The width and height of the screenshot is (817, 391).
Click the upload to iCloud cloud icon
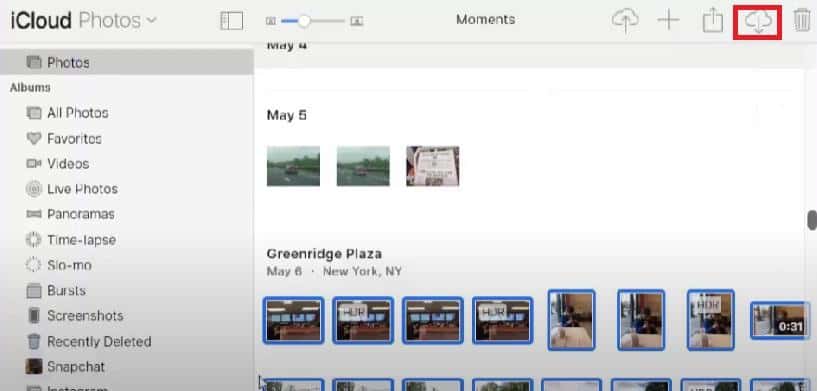tap(625, 21)
